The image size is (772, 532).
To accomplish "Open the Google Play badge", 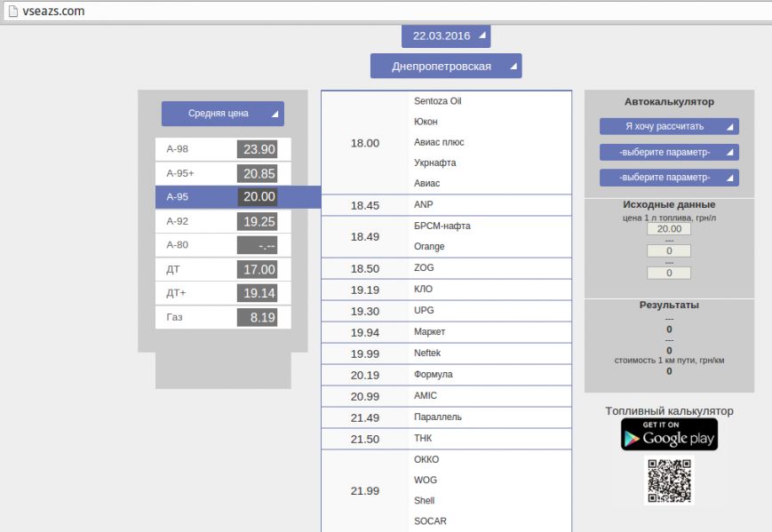I will 669,434.
